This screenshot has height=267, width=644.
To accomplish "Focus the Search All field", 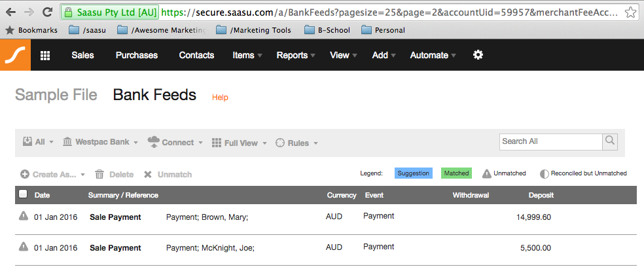I will click(x=551, y=141).
